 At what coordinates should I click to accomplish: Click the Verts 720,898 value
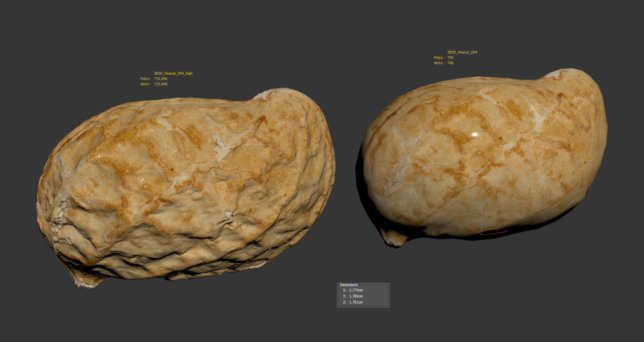click(161, 84)
